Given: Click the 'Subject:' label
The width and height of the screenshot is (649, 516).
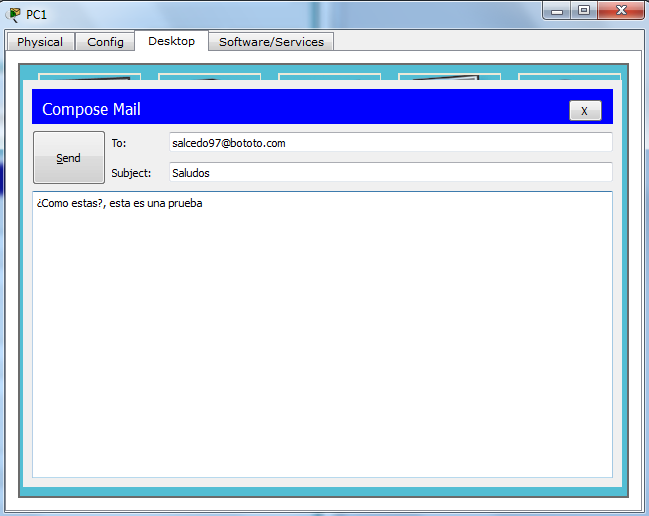Looking at the screenshot, I should [x=131, y=173].
